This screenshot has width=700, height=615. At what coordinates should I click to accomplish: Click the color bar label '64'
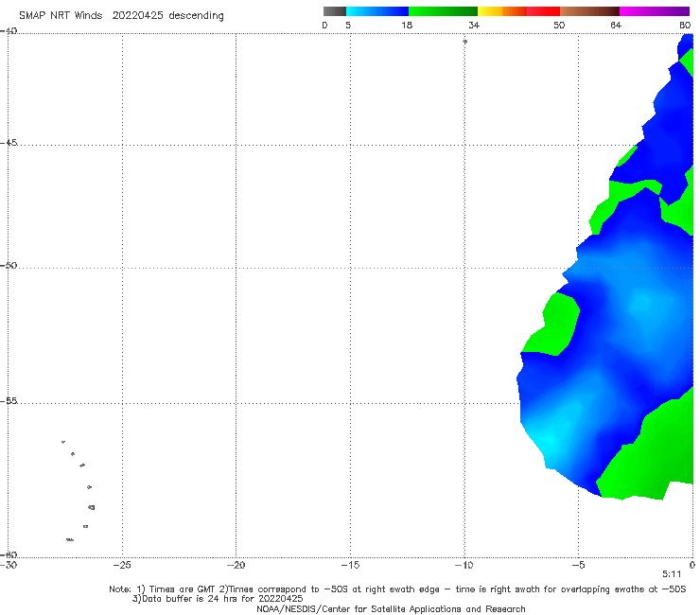click(x=616, y=25)
